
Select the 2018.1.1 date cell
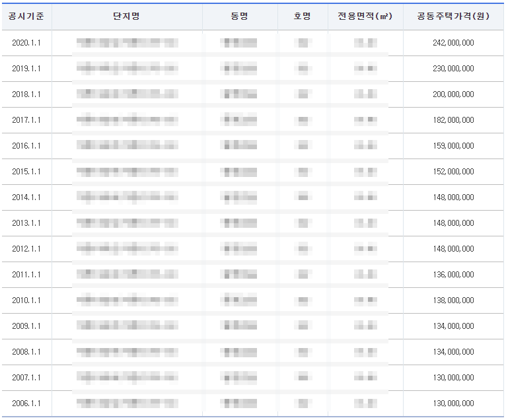26,94
